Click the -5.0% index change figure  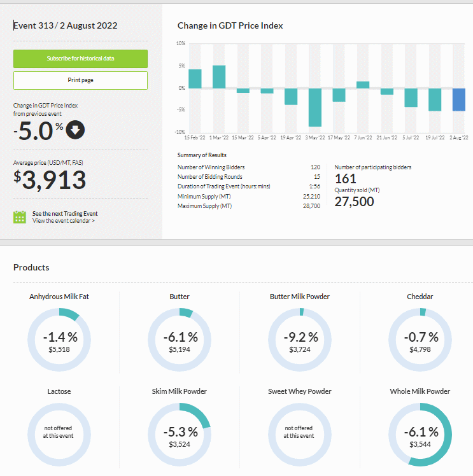[x=38, y=131]
